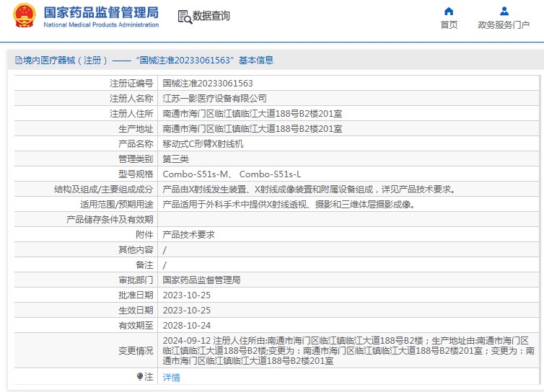Click the 产品技术要求 attachment cell
Image resolution: width=544 pixels, height=392 pixels.
click(x=188, y=234)
